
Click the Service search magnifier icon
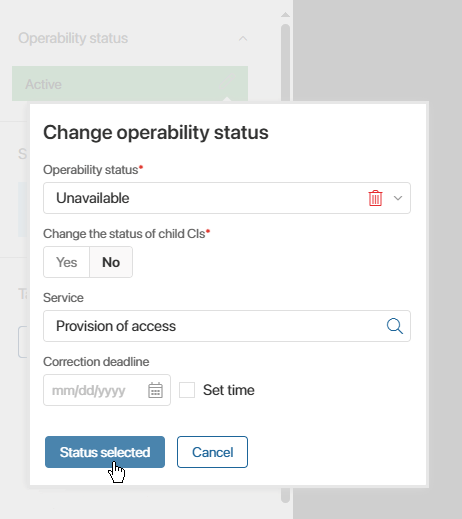(395, 326)
